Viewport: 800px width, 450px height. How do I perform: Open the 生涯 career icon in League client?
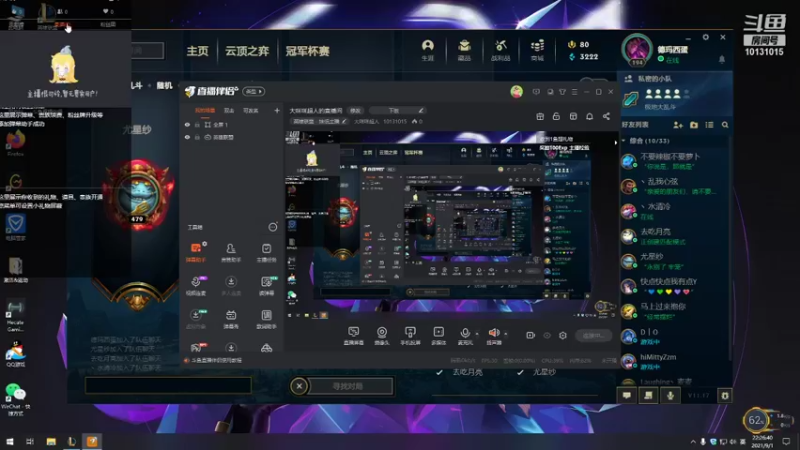click(x=428, y=50)
